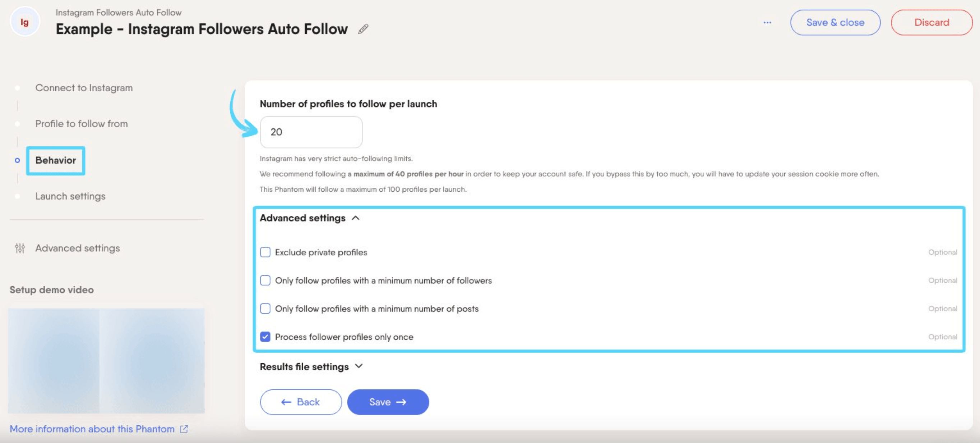This screenshot has height=443, width=980.
Task: Open More information about this Phantom link
Action: 92,429
